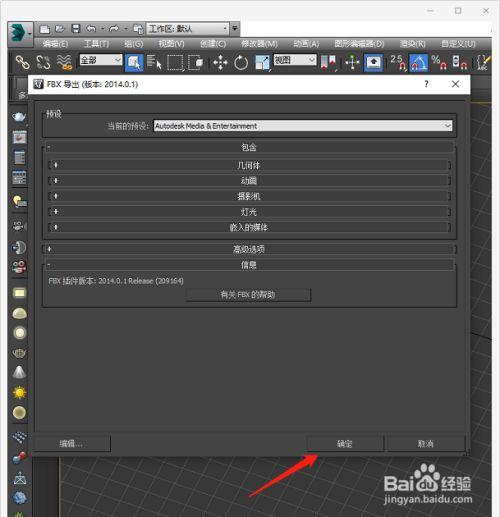Screen dimensions: 500x517
Task: Expand the 几何体 rollout
Action: [x=249, y=165]
